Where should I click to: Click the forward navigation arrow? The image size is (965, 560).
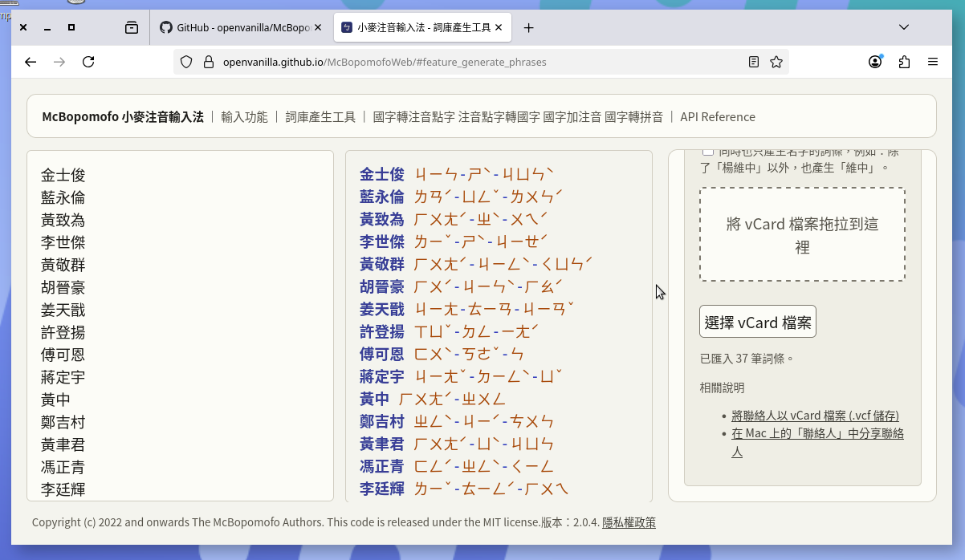click(x=59, y=62)
